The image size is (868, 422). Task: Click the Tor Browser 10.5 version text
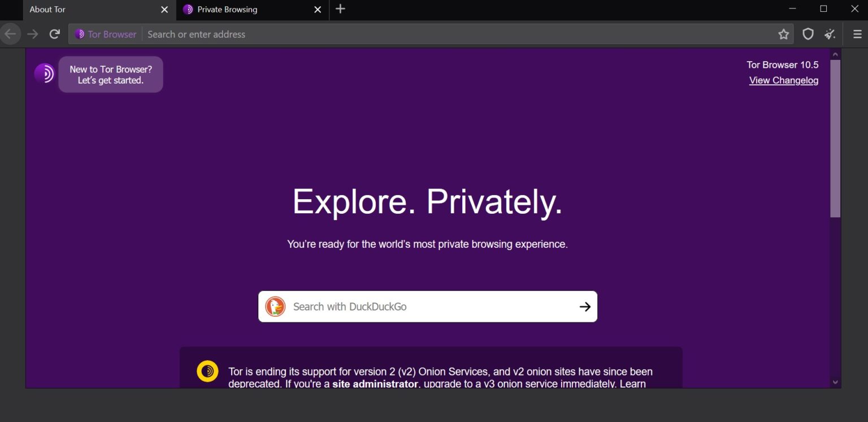tap(783, 64)
